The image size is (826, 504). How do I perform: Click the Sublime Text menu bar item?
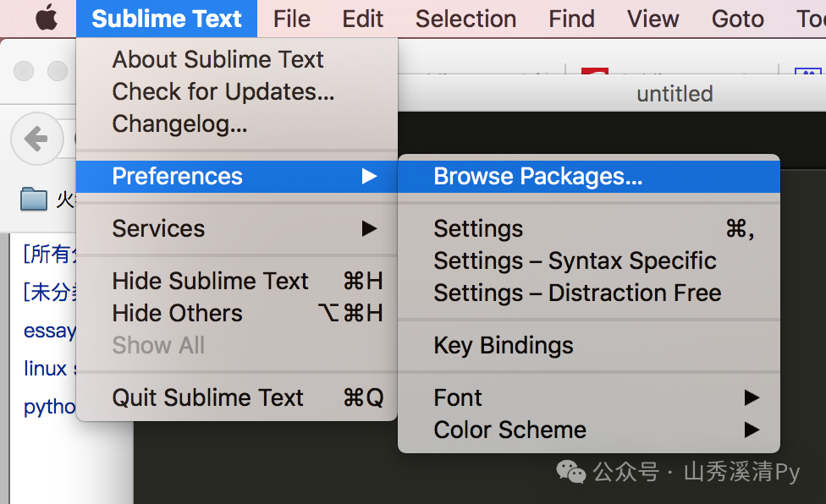(167, 19)
